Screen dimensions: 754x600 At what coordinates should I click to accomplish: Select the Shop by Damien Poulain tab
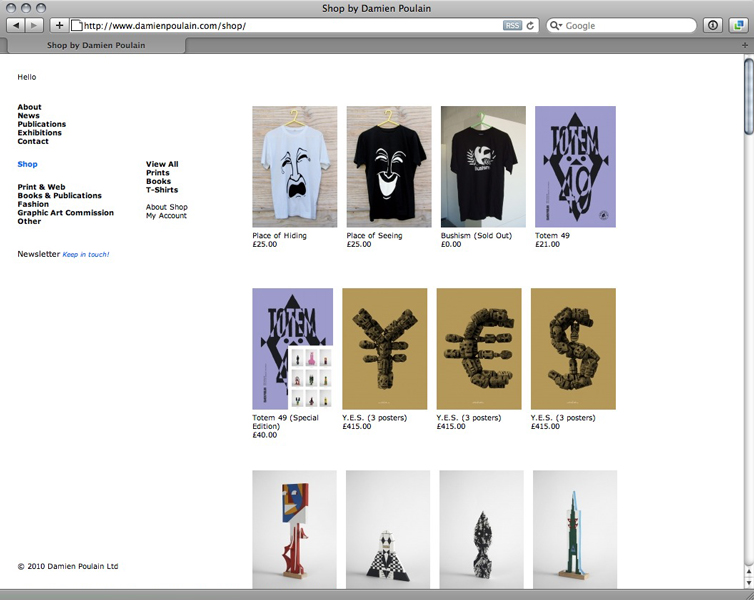coord(96,45)
